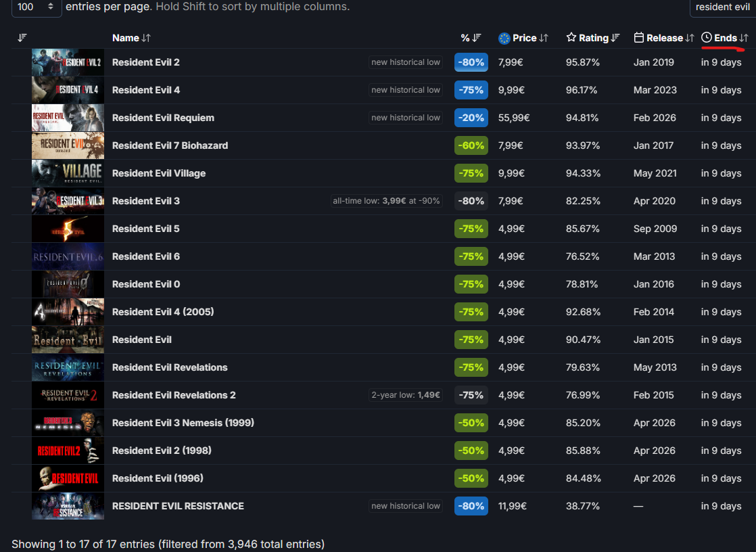This screenshot has width=756, height=552.
Task: Sort by the Price column header
Action: coord(523,38)
